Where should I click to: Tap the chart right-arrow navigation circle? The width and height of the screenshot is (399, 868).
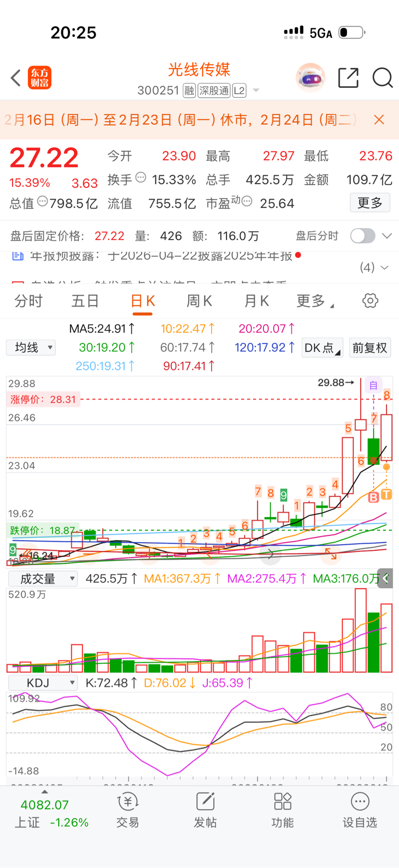pos(270,555)
